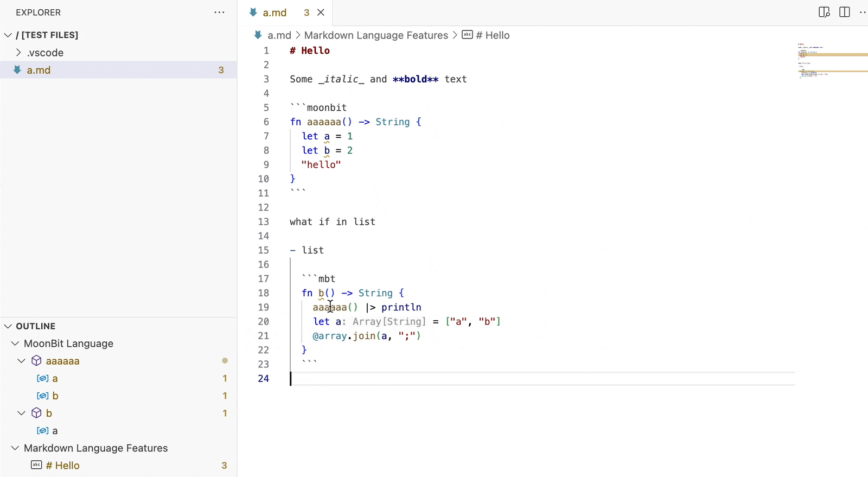
Task: Split the editor right
Action: pyautogui.click(x=845, y=12)
